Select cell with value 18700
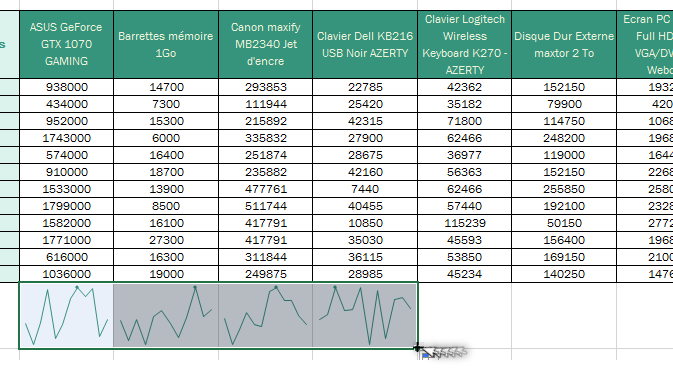673x378 pixels. pos(166,172)
